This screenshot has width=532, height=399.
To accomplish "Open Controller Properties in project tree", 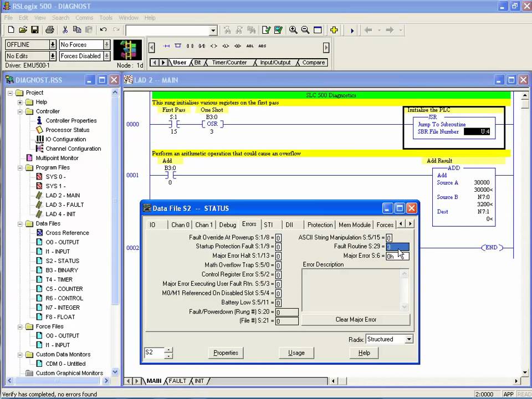I will (x=71, y=120).
